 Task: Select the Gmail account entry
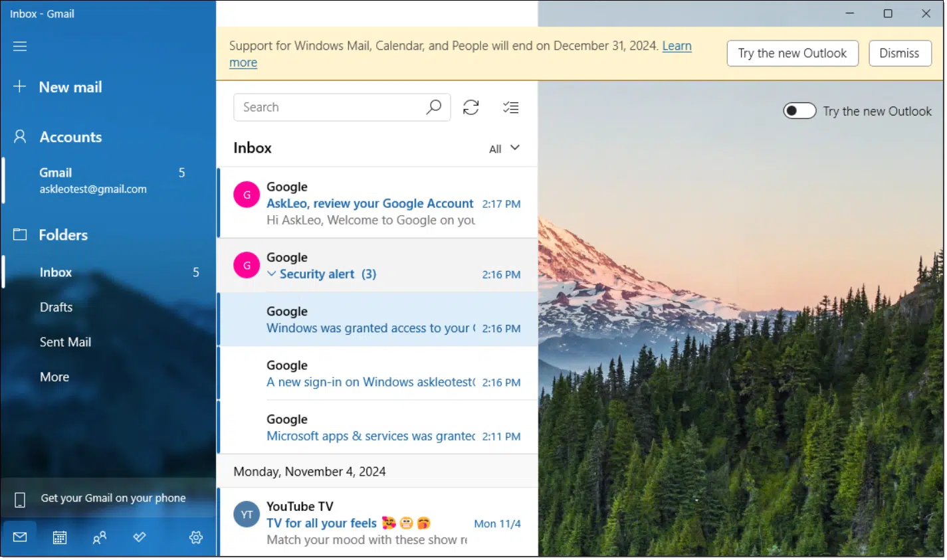click(x=108, y=180)
